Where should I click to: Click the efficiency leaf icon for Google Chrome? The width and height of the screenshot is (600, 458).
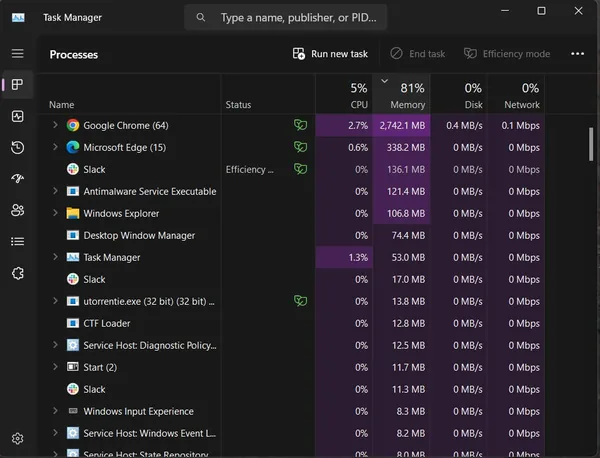click(x=300, y=125)
